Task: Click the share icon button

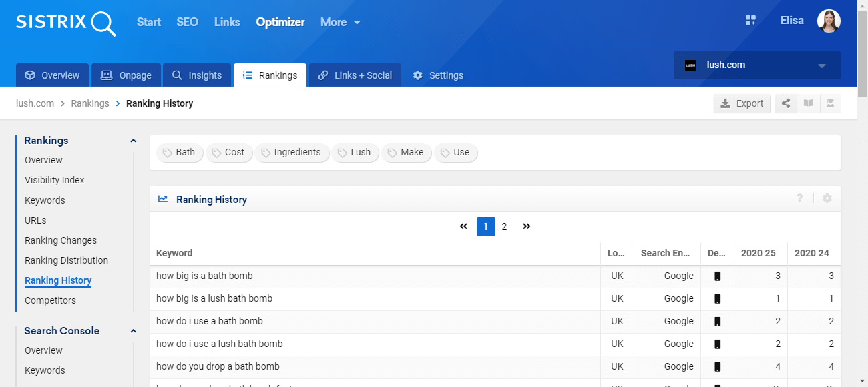Action: (x=786, y=103)
